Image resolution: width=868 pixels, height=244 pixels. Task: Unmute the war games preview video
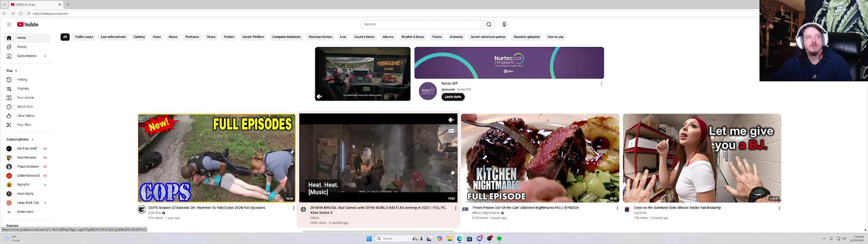pos(451,120)
